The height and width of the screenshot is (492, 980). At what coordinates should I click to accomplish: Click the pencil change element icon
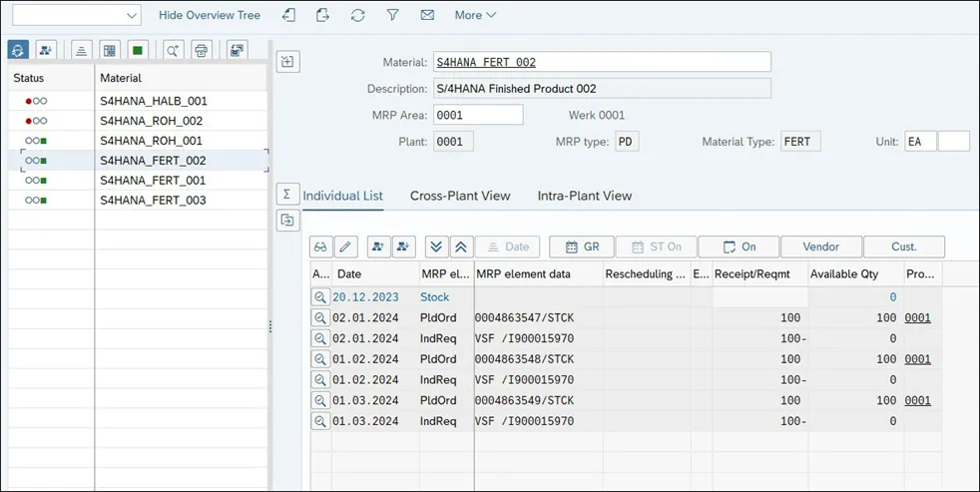point(345,246)
